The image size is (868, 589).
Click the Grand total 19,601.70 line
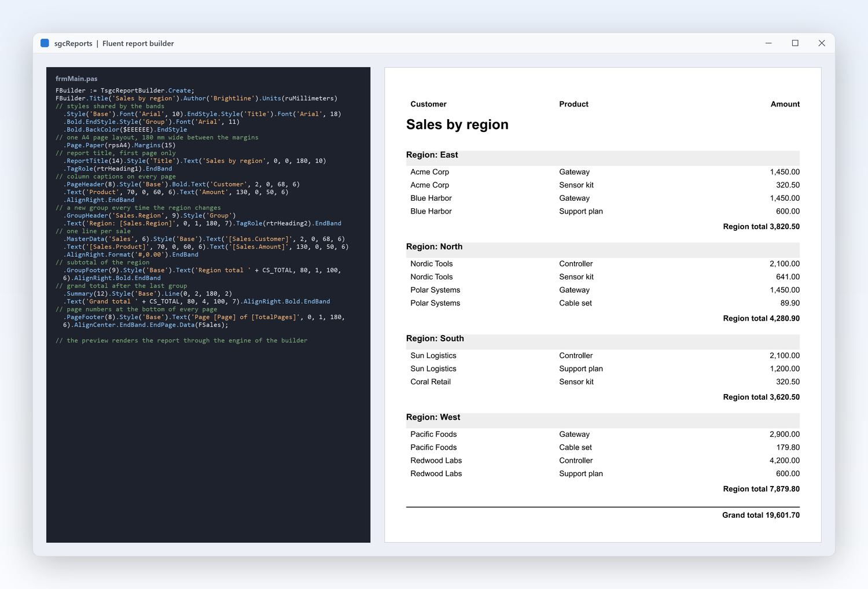[761, 516]
